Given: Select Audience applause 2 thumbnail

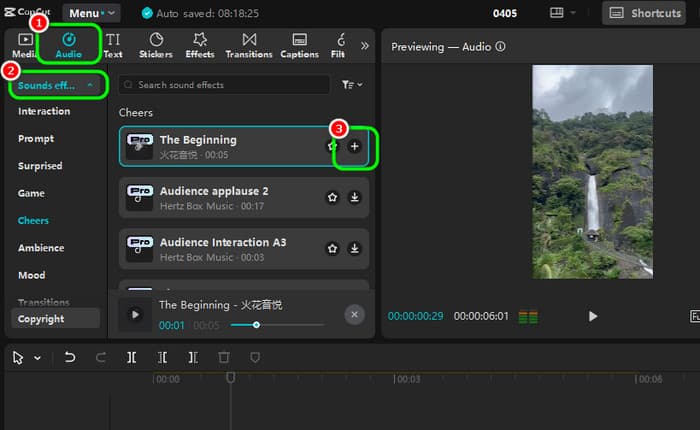Looking at the screenshot, I should tap(139, 197).
